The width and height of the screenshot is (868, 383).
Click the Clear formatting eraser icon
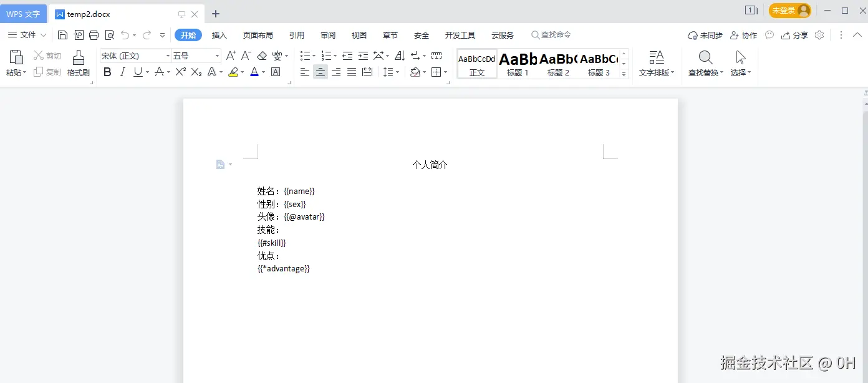[x=262, y=56]
